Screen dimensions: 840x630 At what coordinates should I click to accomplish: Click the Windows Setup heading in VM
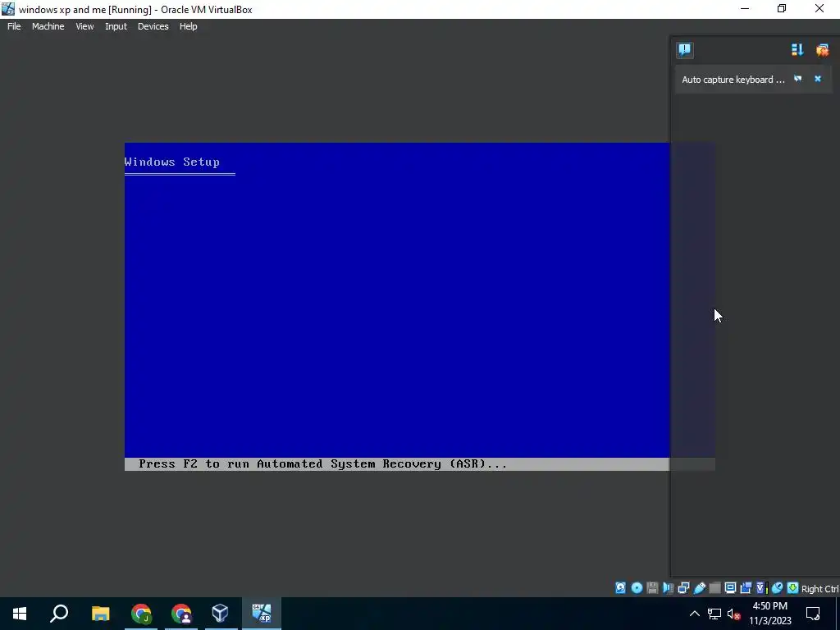pyautogui.click(x=172, y=162)
